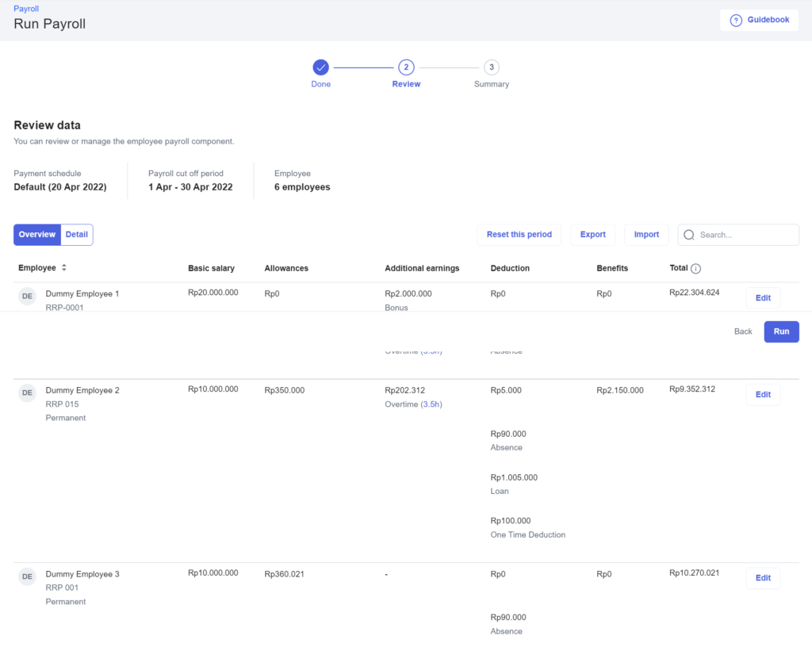Click Dummy Employee 3's DE avatar icon

pyautogui.click(x=27, y=576)
